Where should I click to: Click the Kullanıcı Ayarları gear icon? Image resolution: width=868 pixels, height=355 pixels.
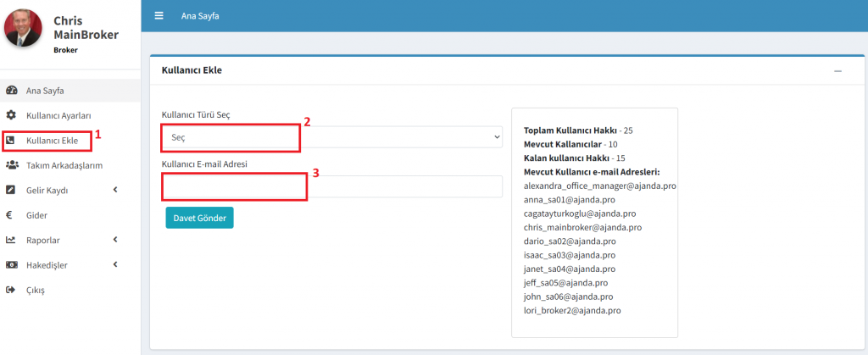pos(11,115)
